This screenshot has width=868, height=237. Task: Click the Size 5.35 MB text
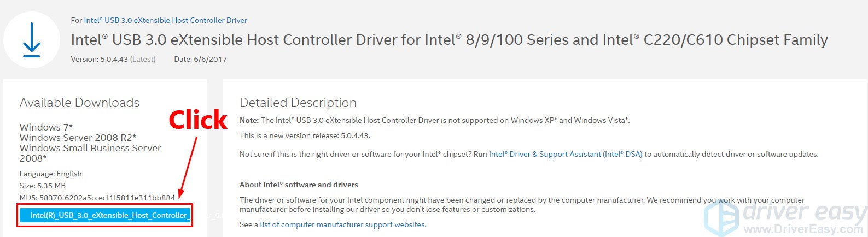pyautogui.click(x=43, y=186)
